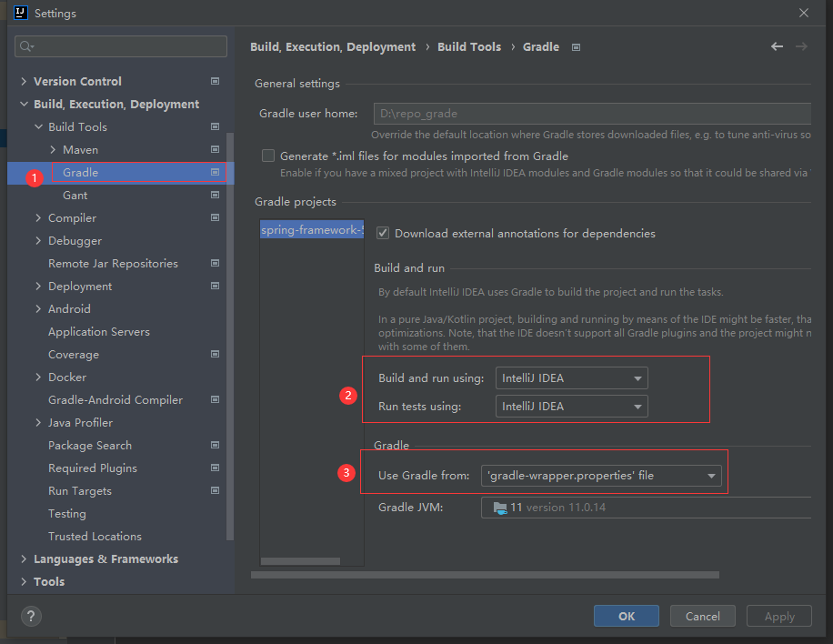Click the search magnifier icon in settings
833x644 pixels.
tap(26, 46)
